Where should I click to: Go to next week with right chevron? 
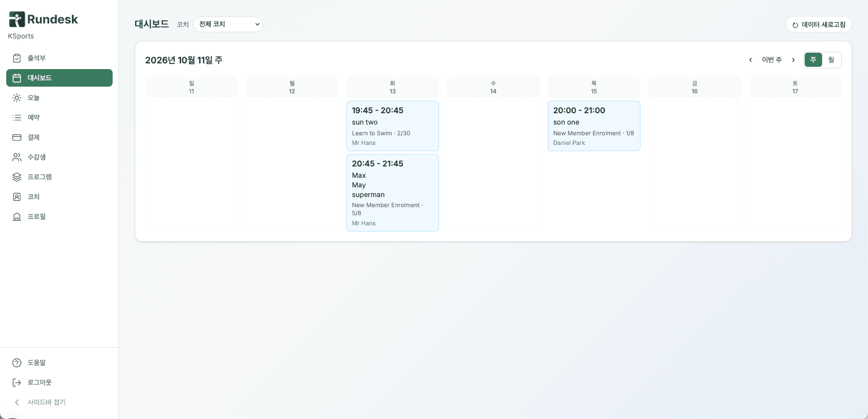point(793,60)
